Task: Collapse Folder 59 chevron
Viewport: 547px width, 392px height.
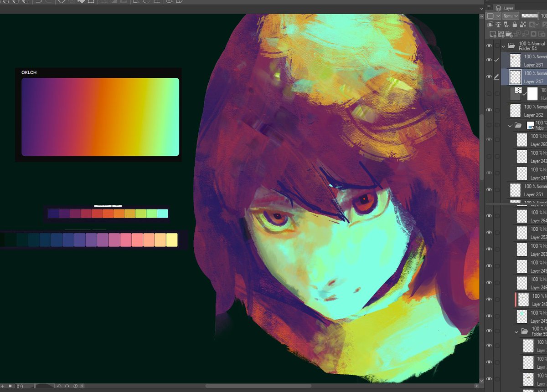Action: click(x=516, y=331)
